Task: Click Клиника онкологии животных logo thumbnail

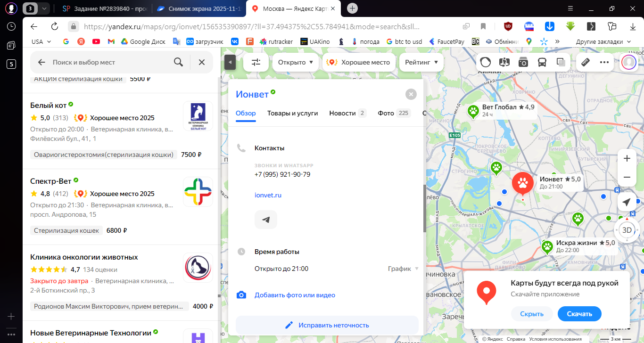Action: pyautogui.click(x=198, y=268)
